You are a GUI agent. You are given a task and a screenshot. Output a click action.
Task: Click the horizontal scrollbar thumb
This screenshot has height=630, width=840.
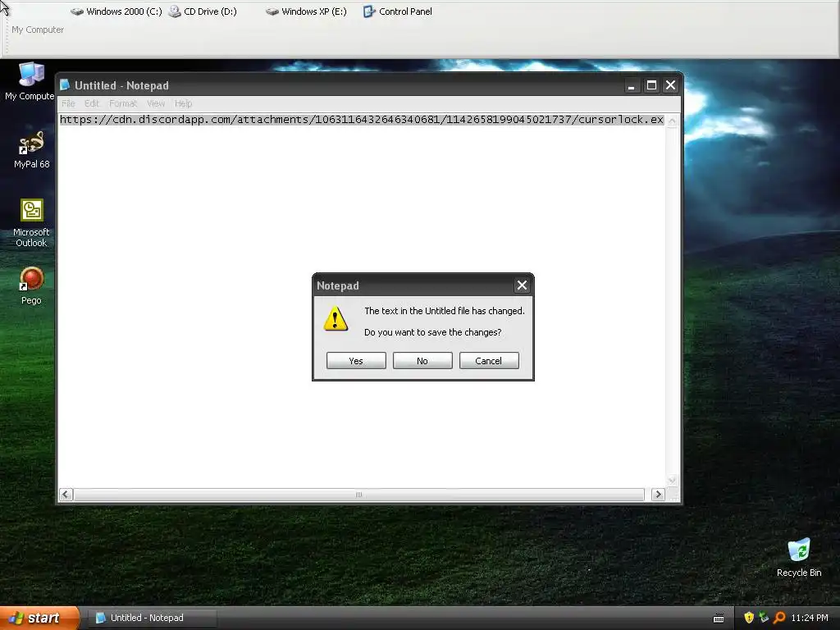click(x=359, y=495)
